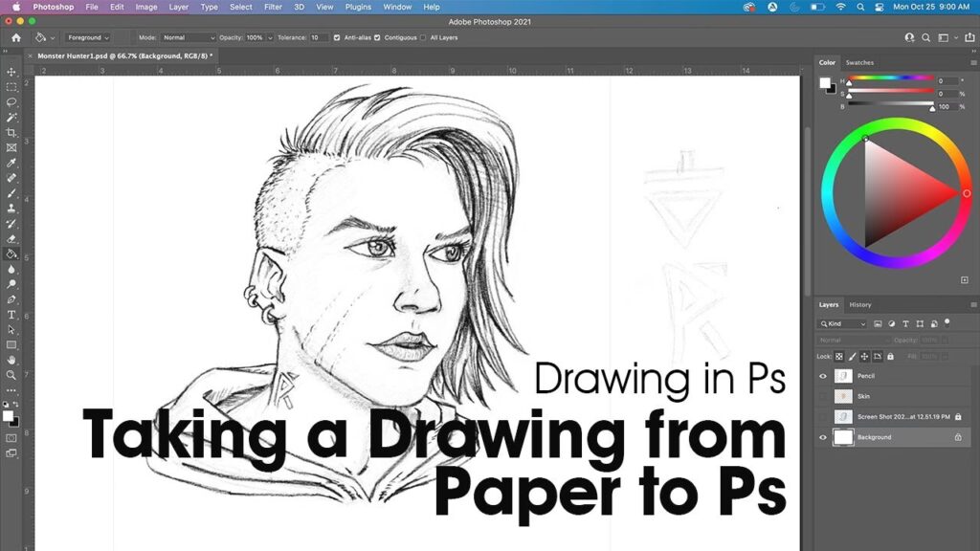
Task: Select the Skin layer
Action: pyautogui.click(x=863, y=396)
